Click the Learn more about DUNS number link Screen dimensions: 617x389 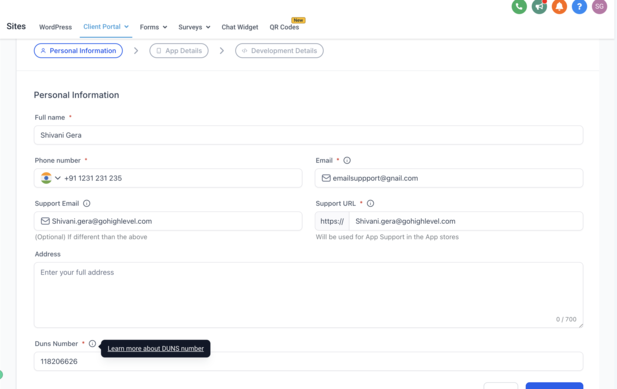click(156, 348)
